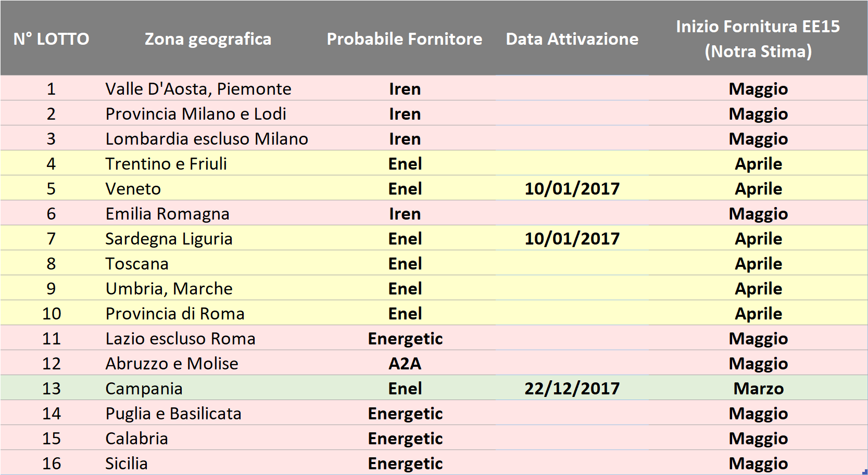Click the "Puglia e Basilicata" cell
The height and width of the screenshot is (475, 868).
pyautogui.click(x=173, y=414)
